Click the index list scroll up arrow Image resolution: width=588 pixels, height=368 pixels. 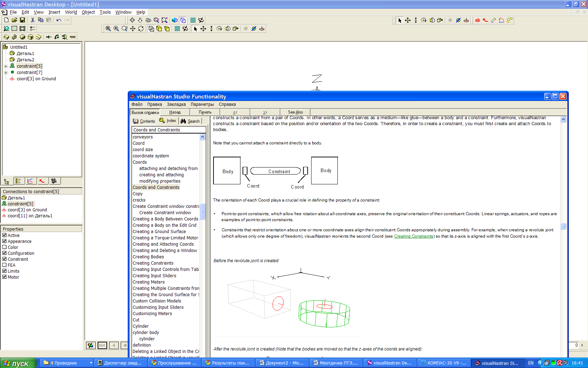(x=202, y=137)
